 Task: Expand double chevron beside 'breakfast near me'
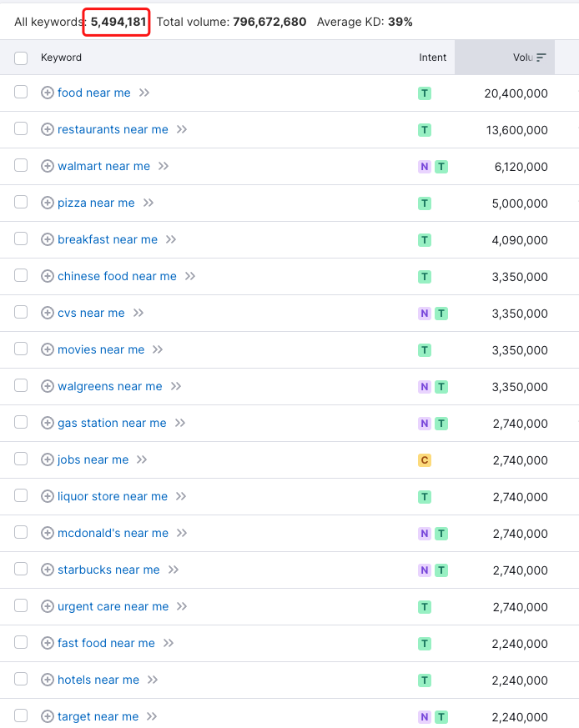(x=171, y=239)
